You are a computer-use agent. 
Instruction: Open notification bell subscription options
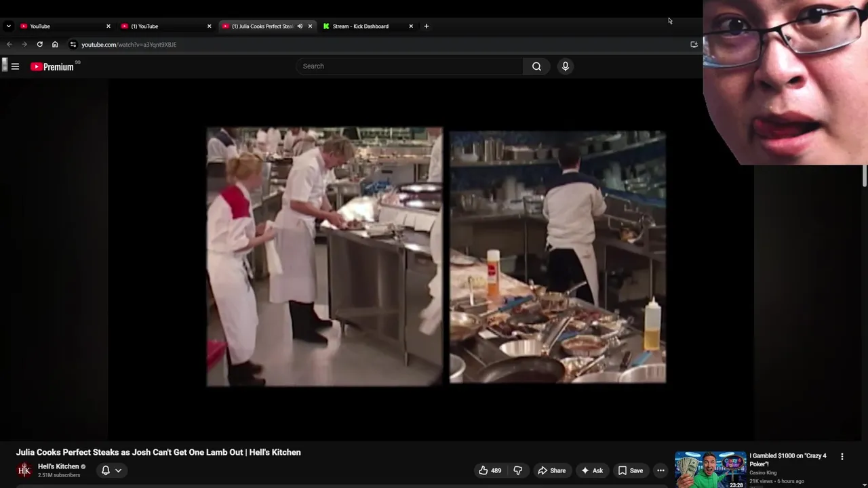[112, 470]
